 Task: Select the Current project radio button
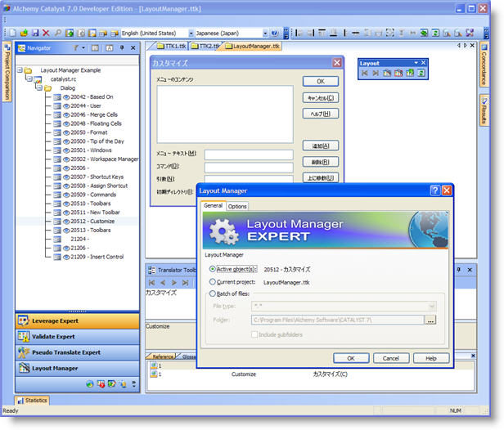[x=212, y=282]
